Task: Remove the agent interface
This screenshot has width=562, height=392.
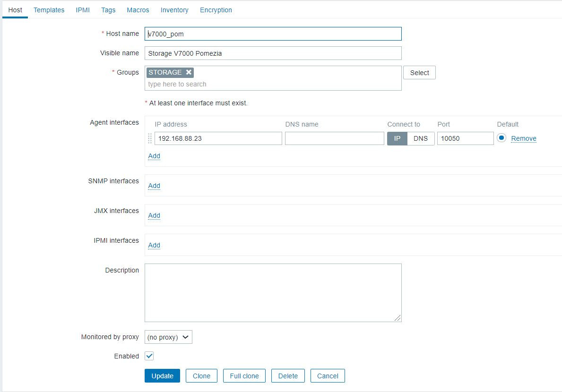Action: [524, 138]
